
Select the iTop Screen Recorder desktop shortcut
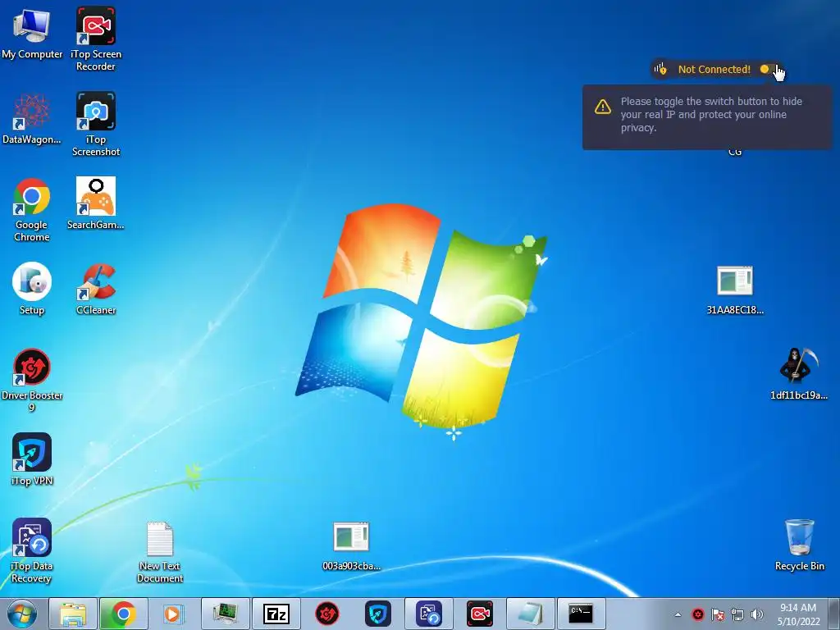[x=96, y=39]
